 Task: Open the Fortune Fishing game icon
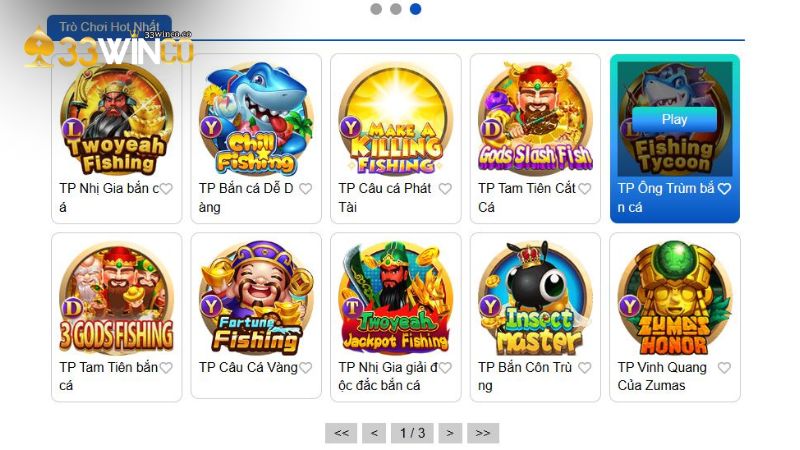256,298
